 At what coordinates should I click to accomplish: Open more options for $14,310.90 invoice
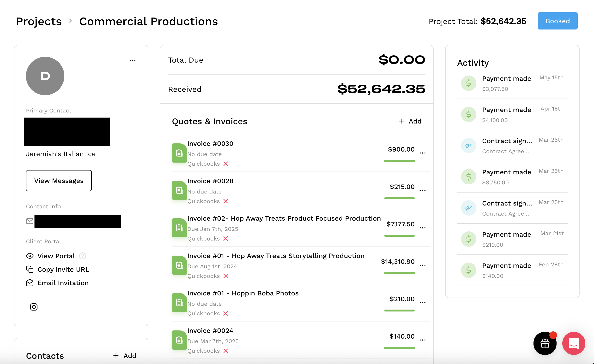pyautogui.click(x=422, y=265)
